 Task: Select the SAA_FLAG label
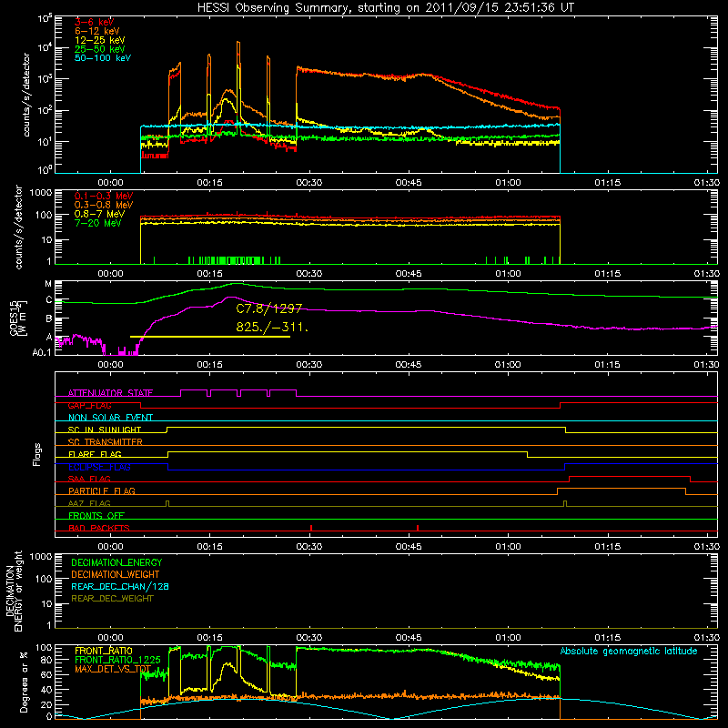click(89, 479)
